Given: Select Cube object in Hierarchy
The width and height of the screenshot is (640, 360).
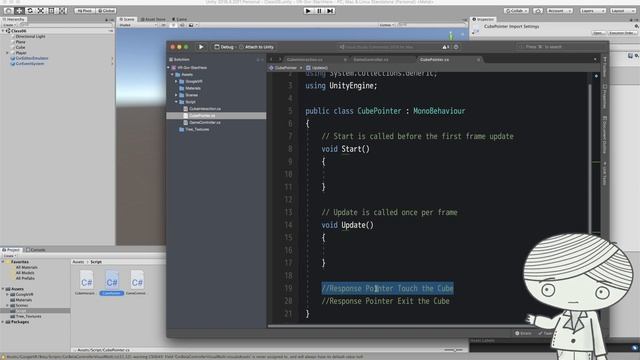Looking at the screenshot, I should pos(20,47).
